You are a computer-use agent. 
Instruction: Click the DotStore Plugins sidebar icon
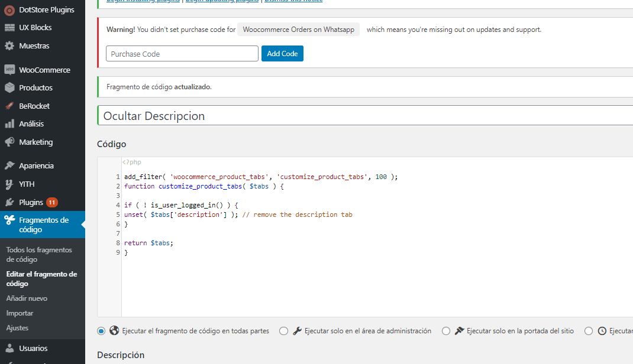coord(9,10)
